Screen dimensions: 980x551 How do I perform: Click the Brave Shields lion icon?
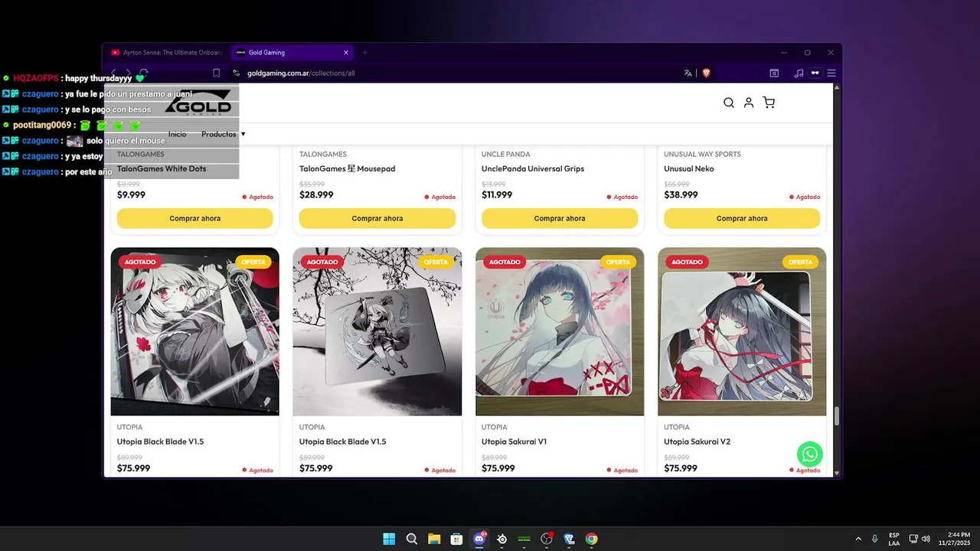click(x=706, y=73)
